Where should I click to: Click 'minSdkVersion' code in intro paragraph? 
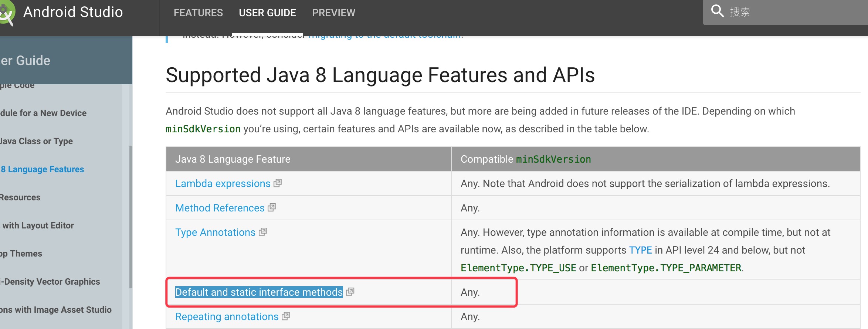tap(203, 129)
